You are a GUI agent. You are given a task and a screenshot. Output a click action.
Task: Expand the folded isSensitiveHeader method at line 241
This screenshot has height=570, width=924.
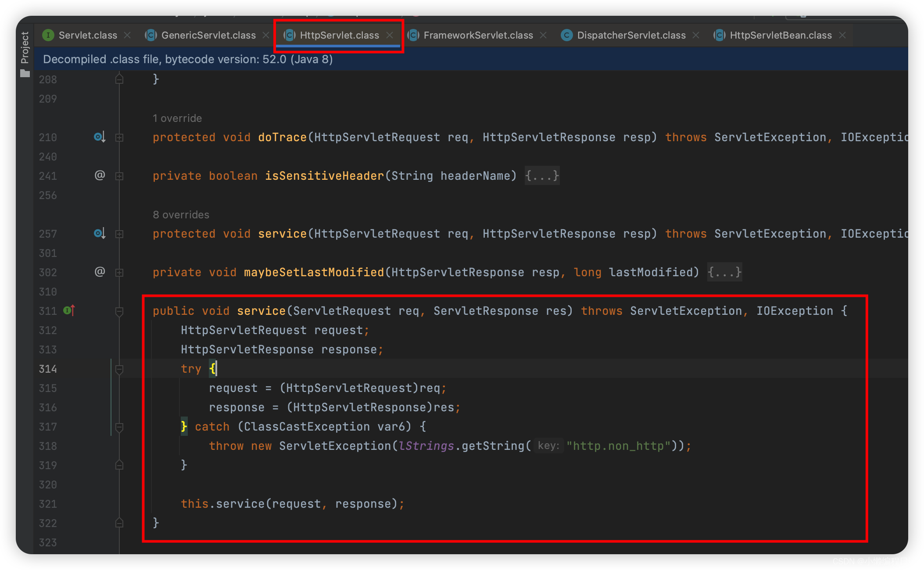click(119, 176)
